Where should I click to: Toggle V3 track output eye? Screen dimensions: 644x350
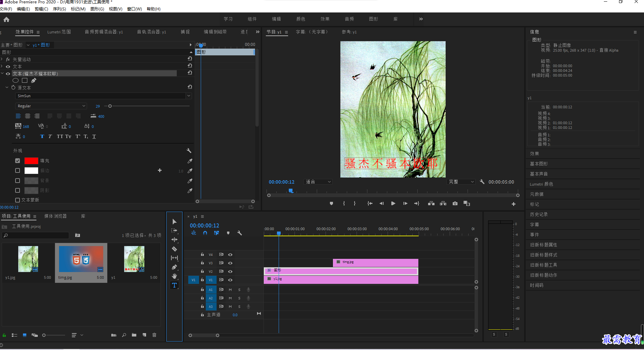230,263
